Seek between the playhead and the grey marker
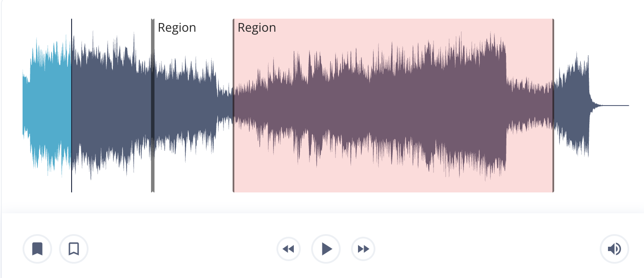 tap(112, 106)
